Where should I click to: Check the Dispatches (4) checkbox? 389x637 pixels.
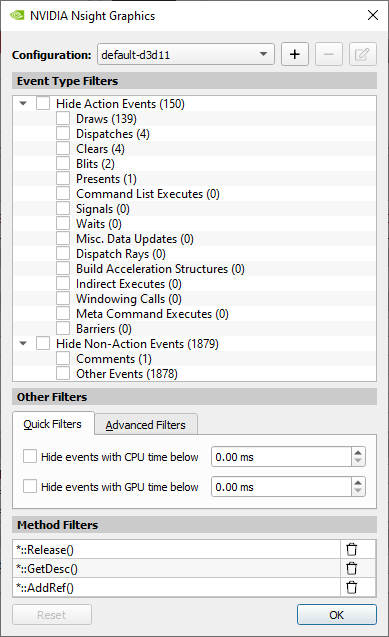[63, 133]
